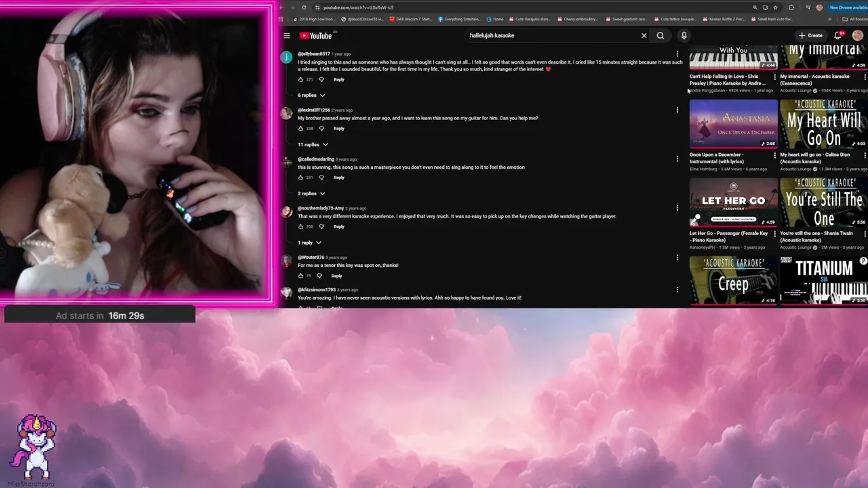Dislike the @calledmedarling comment
This screenshot has width=868, height=488.
click(321, 178)
